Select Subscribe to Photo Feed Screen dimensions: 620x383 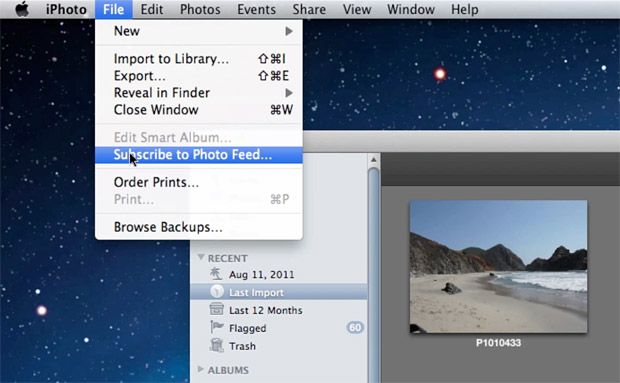pos(199,155)
